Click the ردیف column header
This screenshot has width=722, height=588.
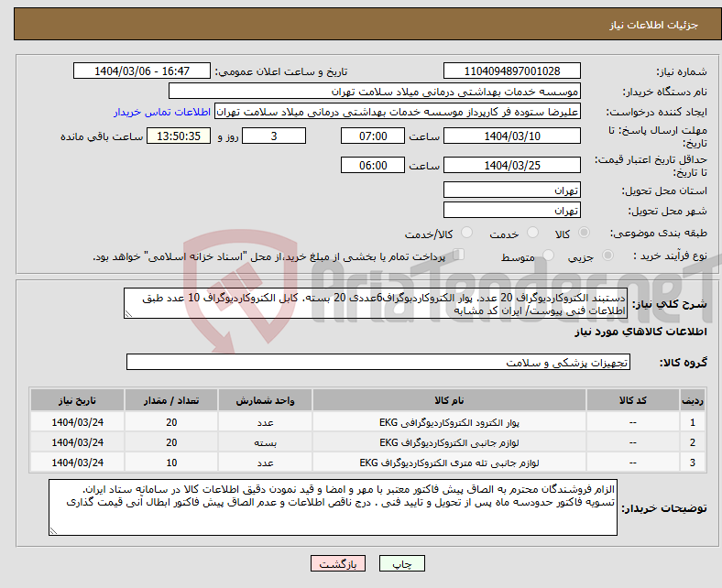pos(692,400)
